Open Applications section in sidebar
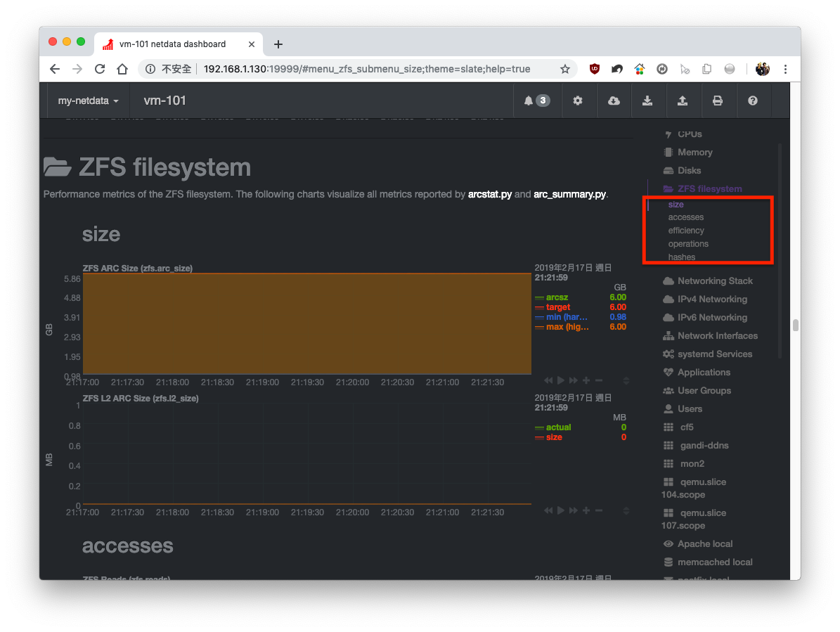This screenshot has height=632, width=840. tap(697, 372)
